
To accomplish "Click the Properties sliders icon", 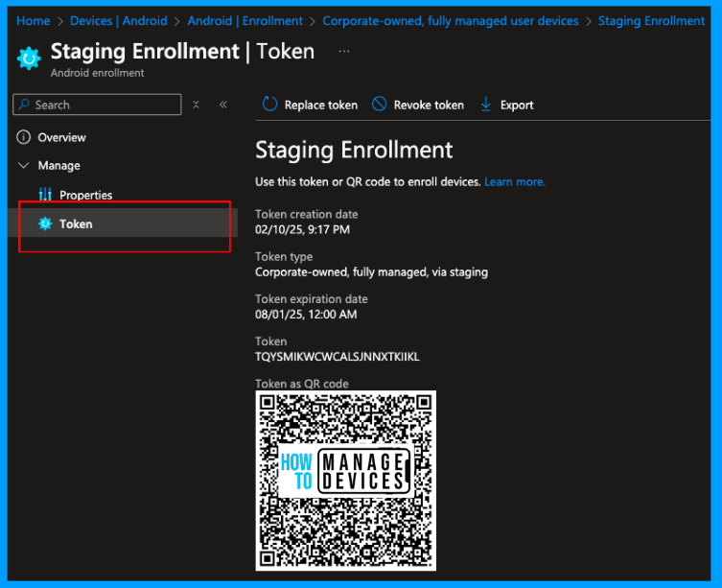I will (x=45, y=195).
